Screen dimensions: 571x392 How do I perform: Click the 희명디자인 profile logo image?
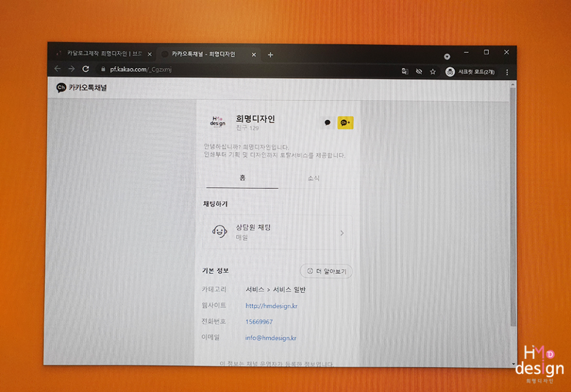[218, 122]
